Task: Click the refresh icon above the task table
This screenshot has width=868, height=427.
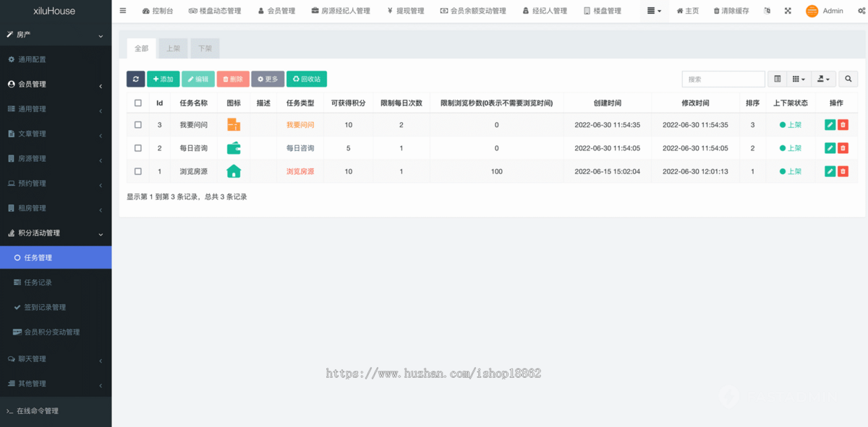Action: (x=136, y=79)
